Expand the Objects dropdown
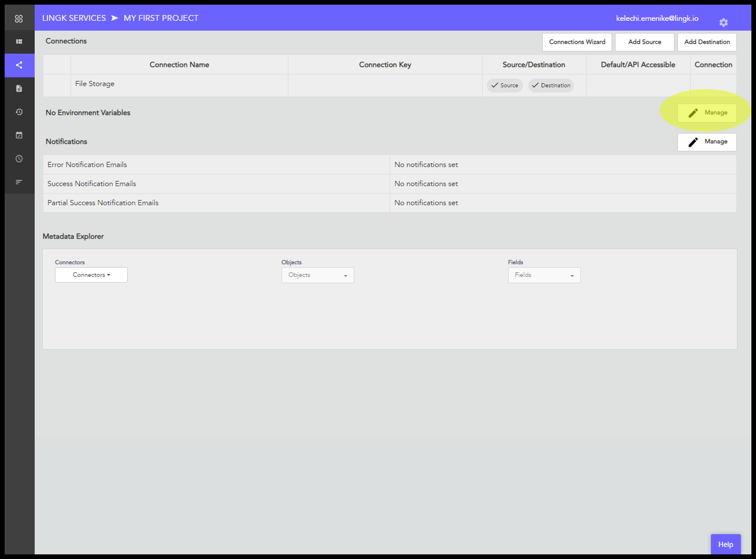 (x=318, y=275)
